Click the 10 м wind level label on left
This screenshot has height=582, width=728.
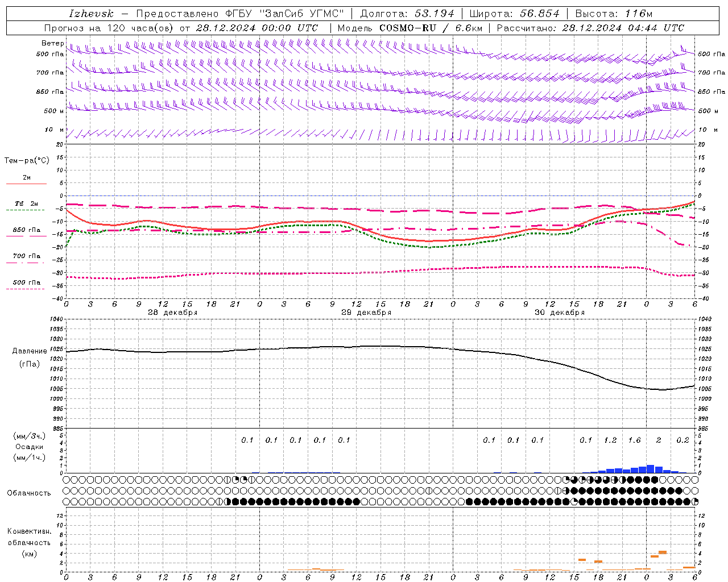(54, 130)
